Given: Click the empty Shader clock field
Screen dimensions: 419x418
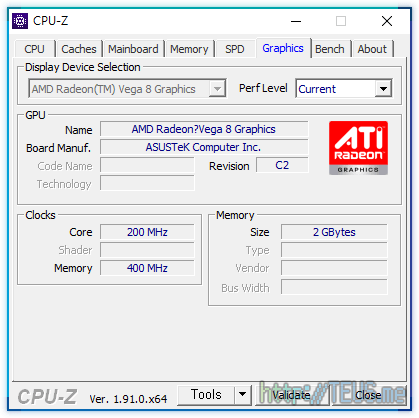Looking at the screenshot, I should point(147,250).
